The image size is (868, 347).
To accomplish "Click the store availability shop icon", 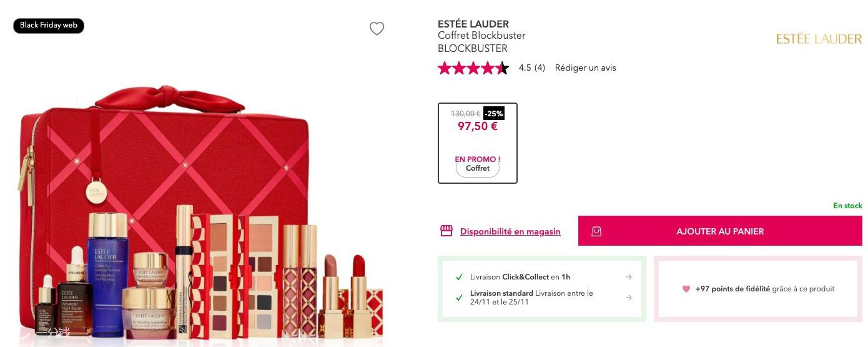I will coord(446,231).
